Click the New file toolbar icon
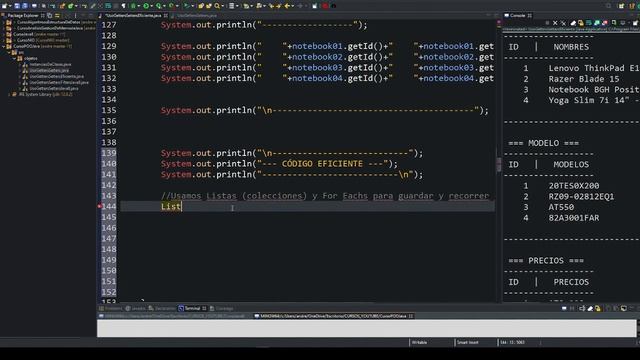Viewport: 640px width, 360px height. 4,6
